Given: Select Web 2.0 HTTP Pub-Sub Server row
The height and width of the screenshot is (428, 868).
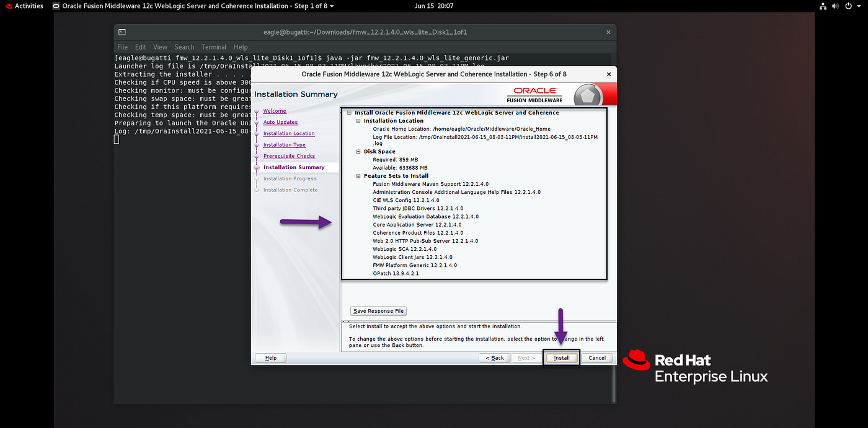Looking at the screenshot, I should tap(425, 241).
